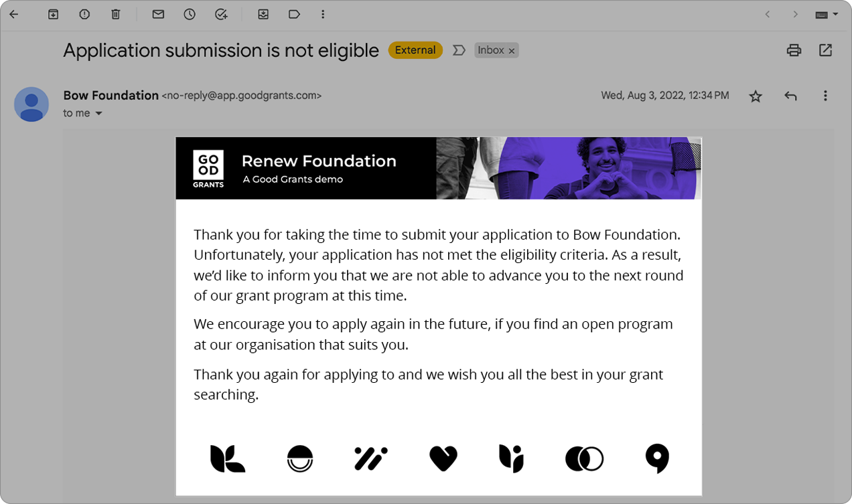Star the email

(x=756, y=96)
